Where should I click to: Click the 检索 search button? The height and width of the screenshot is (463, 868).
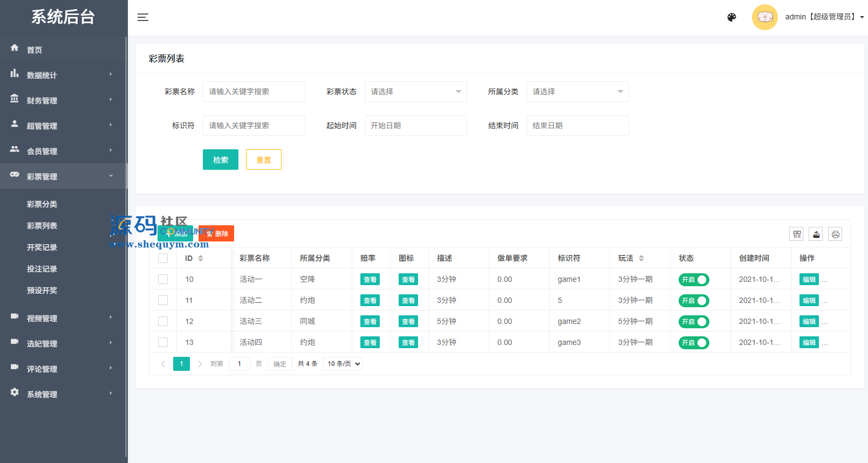[x=220, y=160]
